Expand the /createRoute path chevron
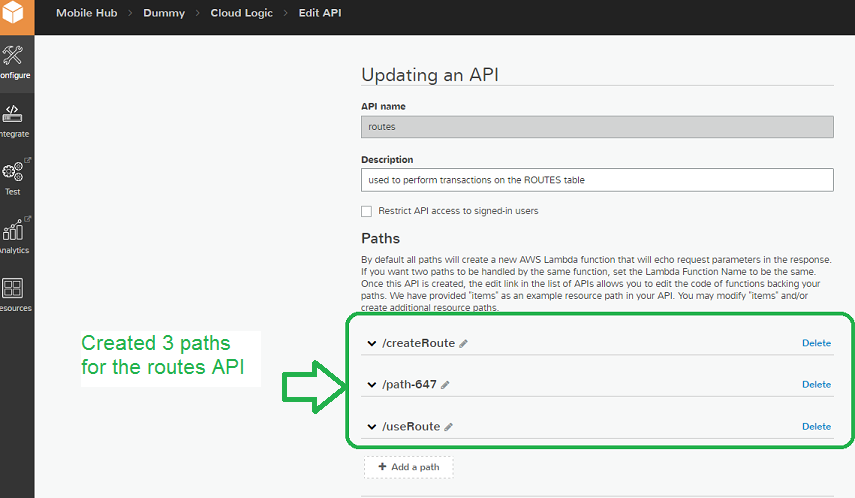Viewport: 855px width, 498px height. pyautogui.click(x=372, y=344)
